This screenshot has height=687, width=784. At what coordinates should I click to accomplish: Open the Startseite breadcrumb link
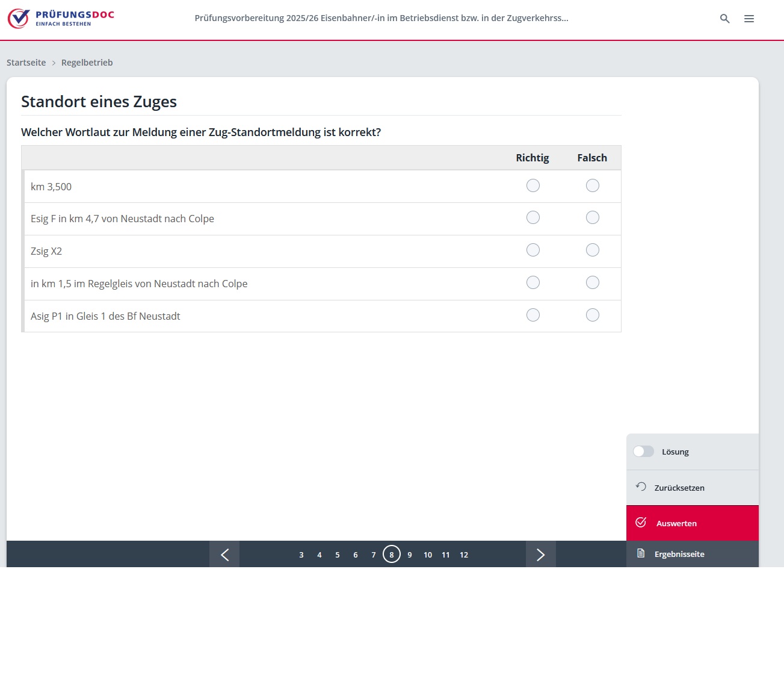(26, 63)
